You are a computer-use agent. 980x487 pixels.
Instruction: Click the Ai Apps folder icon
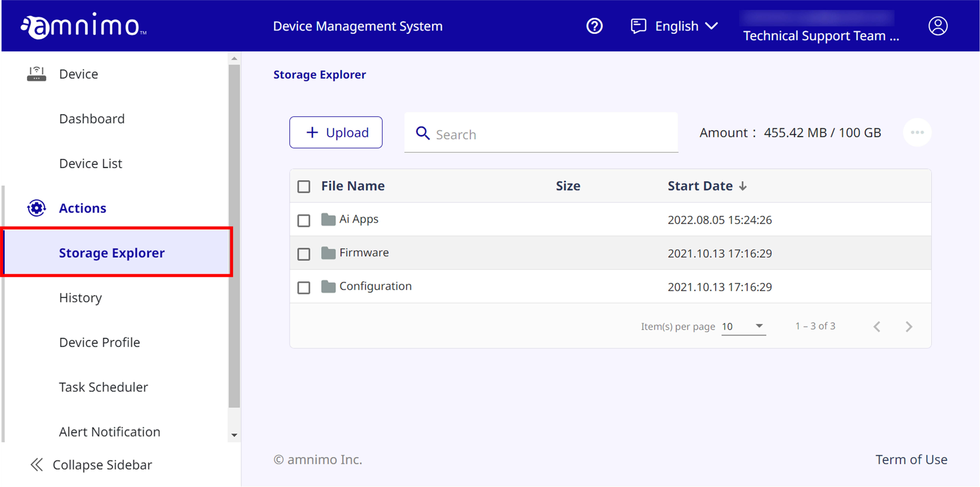[328, 220]
